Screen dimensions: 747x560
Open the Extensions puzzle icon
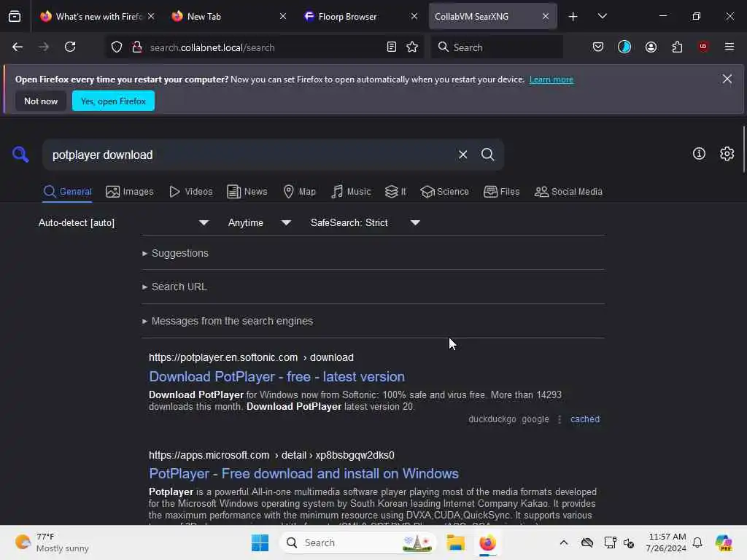(677, 47)
